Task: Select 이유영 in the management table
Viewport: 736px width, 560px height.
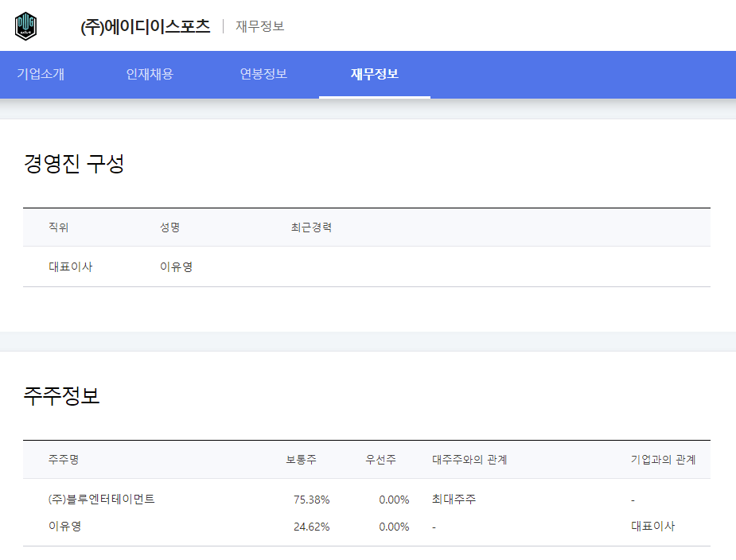Action: 176,267
